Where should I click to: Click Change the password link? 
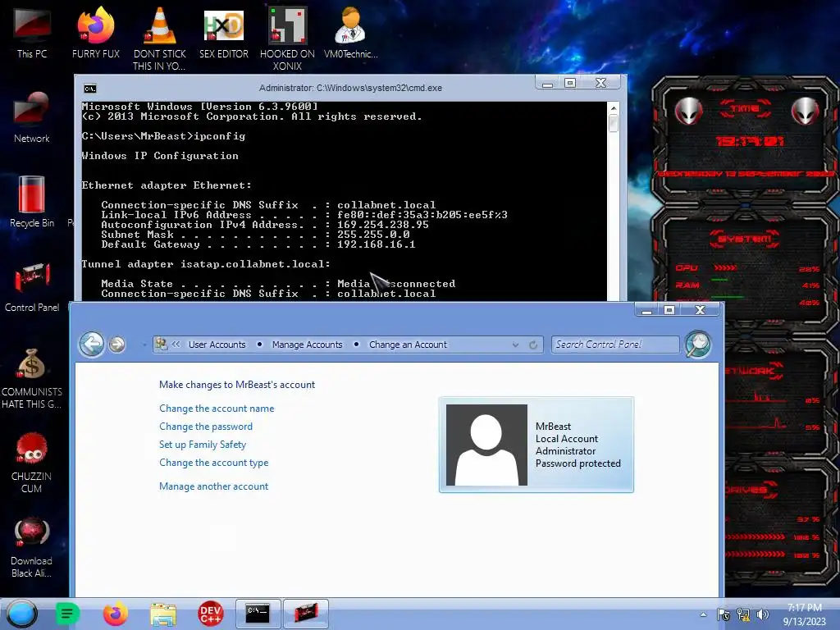[x=206, y=427]
